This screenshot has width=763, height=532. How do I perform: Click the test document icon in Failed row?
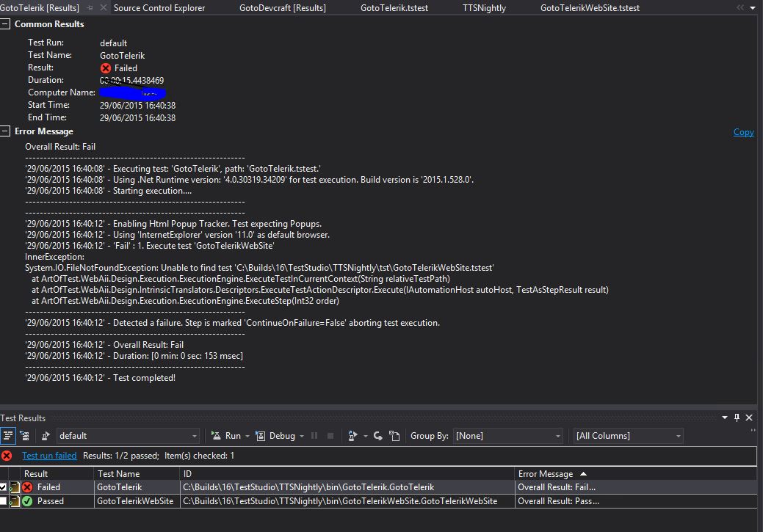(15, 487)
